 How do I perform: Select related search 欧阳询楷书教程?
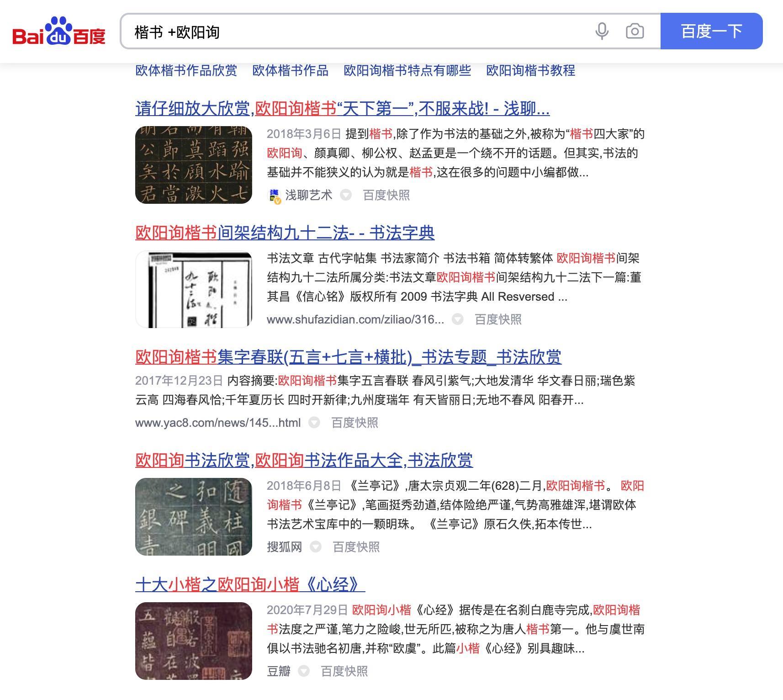(x=530, y=70)
